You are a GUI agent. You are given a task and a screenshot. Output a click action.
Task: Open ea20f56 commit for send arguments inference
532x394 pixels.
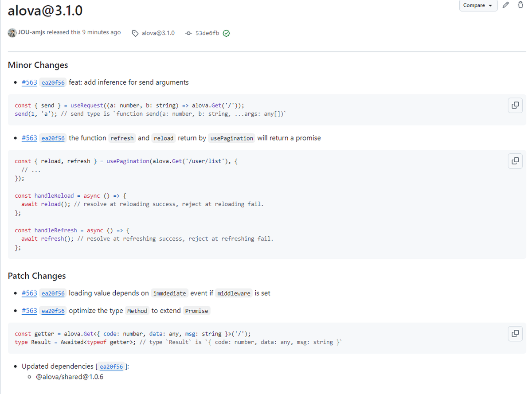tap(53, 83)
